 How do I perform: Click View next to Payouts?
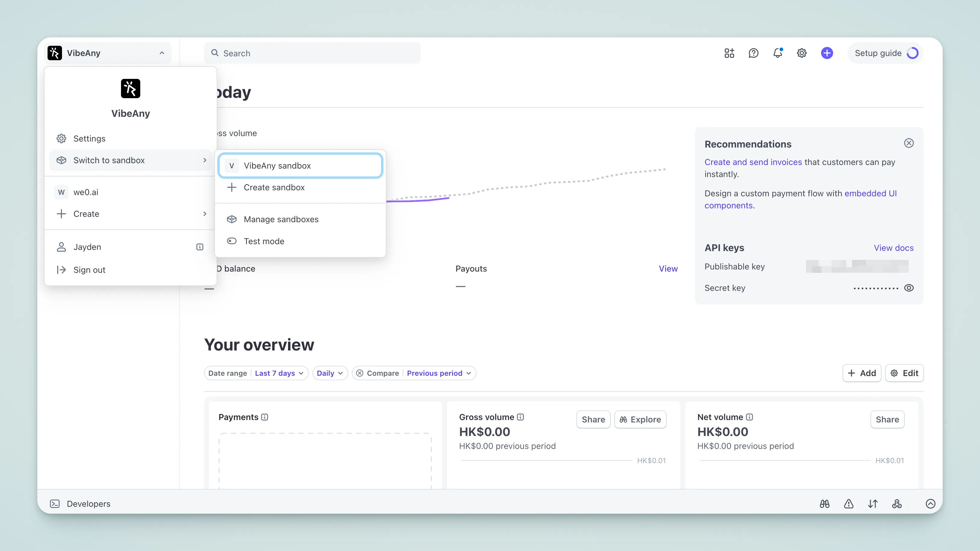pyautogui.click(x=668, y=269)
